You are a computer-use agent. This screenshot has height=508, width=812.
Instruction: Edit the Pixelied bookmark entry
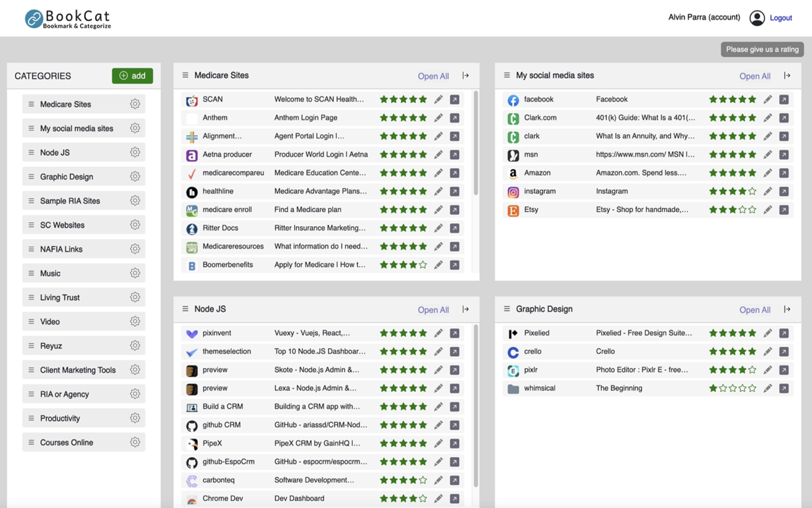[767, 333]
